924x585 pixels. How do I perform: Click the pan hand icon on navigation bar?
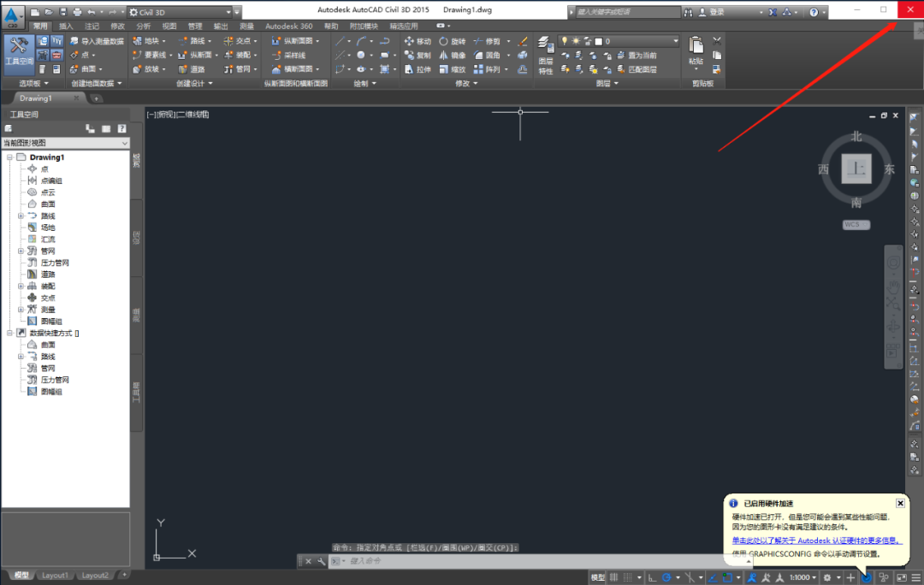pos(893,287)
